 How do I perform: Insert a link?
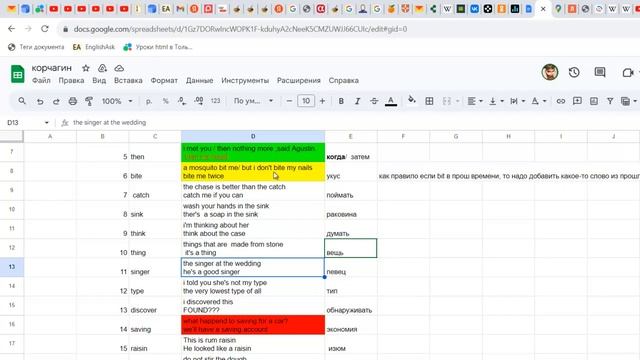click(x=561, y=101)
